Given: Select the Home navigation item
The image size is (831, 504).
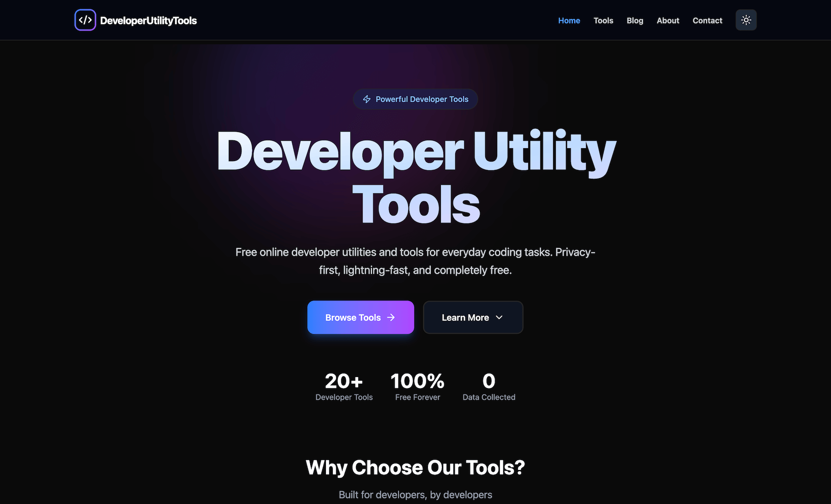Looking at the screenshot, I should 569,20.
